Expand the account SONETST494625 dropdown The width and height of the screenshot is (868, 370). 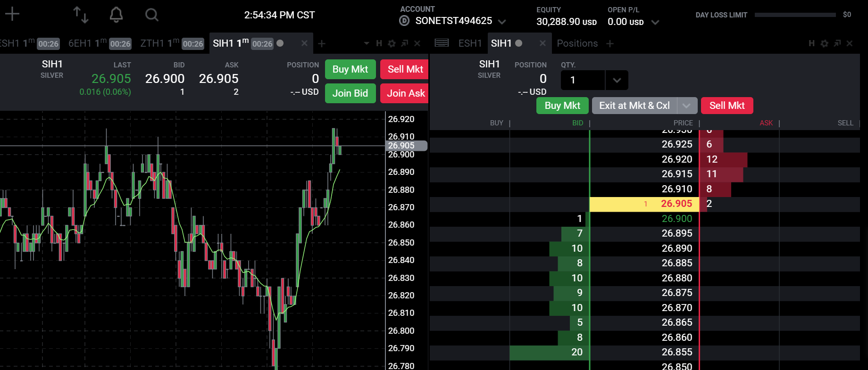[502, 22]
